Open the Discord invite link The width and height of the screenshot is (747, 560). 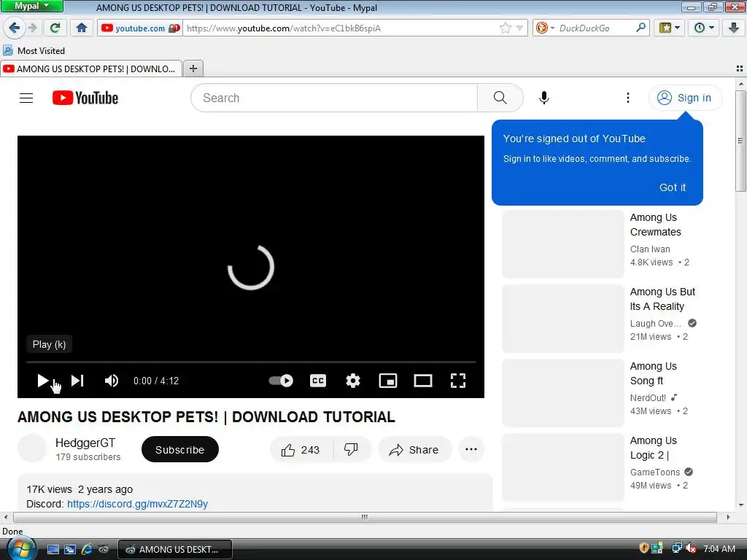coord(137,504)
